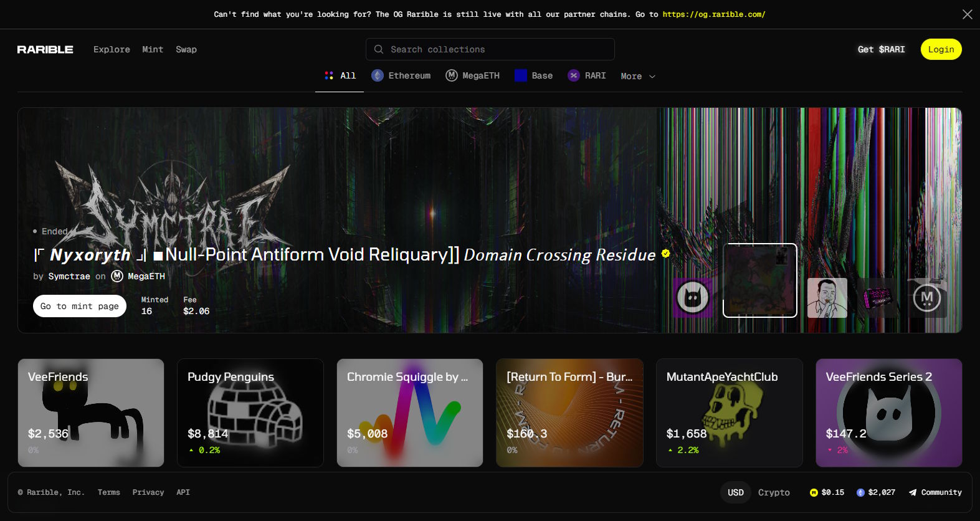Click the Rarible logo
This screenshot has width=980, height=521.
coord(45,49)
